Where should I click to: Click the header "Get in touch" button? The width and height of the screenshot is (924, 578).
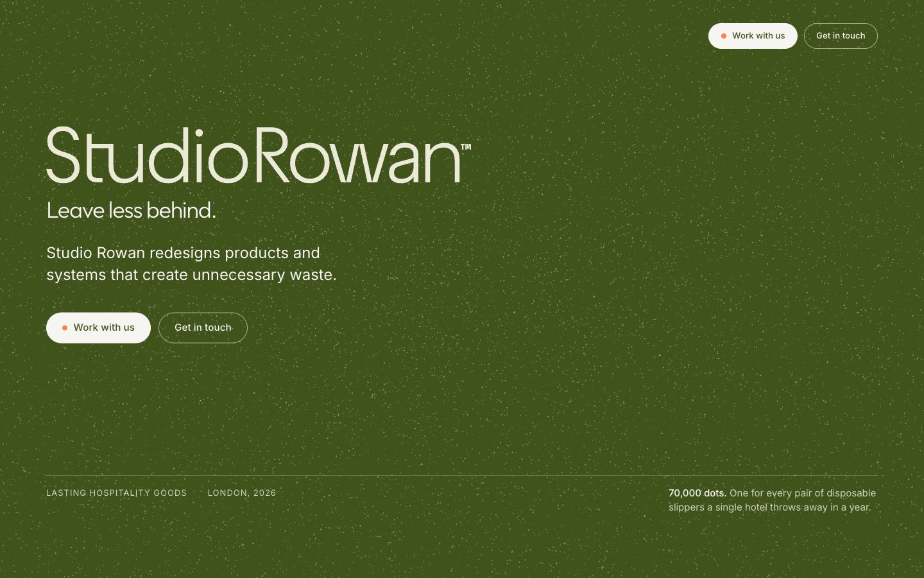(841, 36)
